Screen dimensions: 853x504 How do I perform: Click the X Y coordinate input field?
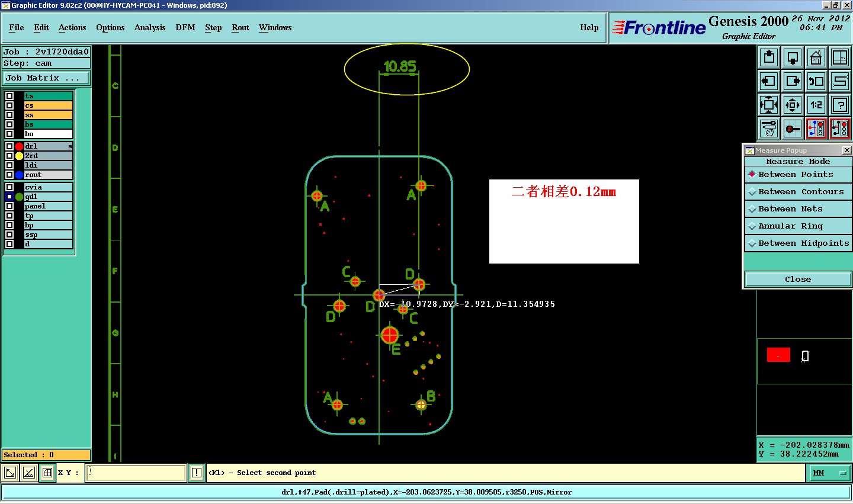coord(136,473)
